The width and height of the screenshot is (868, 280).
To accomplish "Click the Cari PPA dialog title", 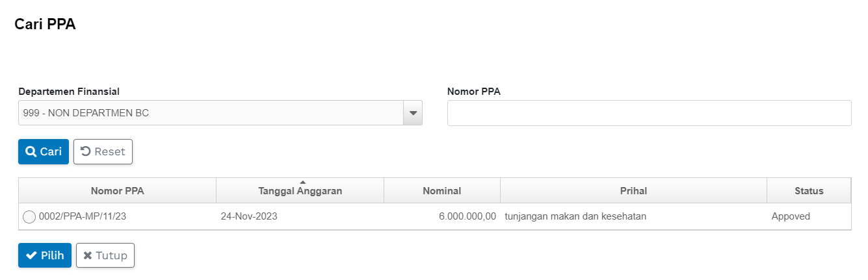I will pos(45,25).
